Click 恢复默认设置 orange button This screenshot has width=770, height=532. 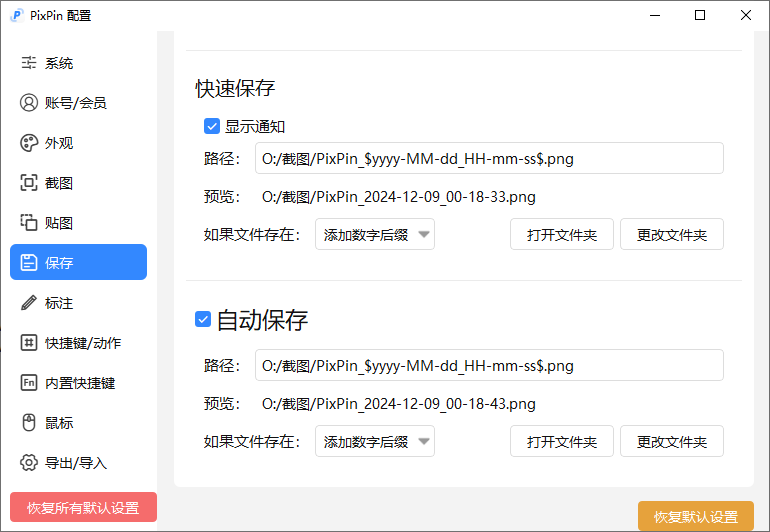pos(696,516)
